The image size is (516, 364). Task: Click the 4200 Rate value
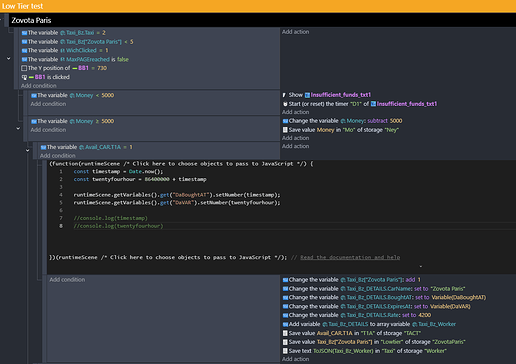[x=424, y=315]
